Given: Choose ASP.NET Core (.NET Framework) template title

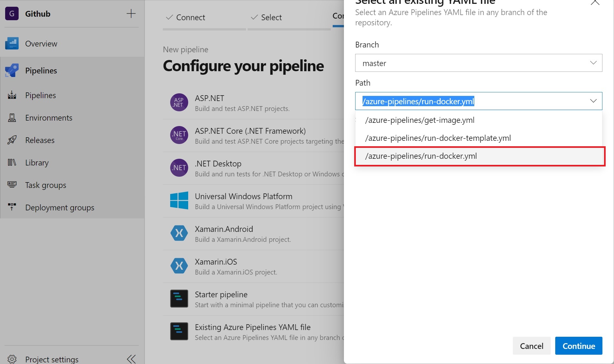Looking at the screenshot, I should (250, 131).
